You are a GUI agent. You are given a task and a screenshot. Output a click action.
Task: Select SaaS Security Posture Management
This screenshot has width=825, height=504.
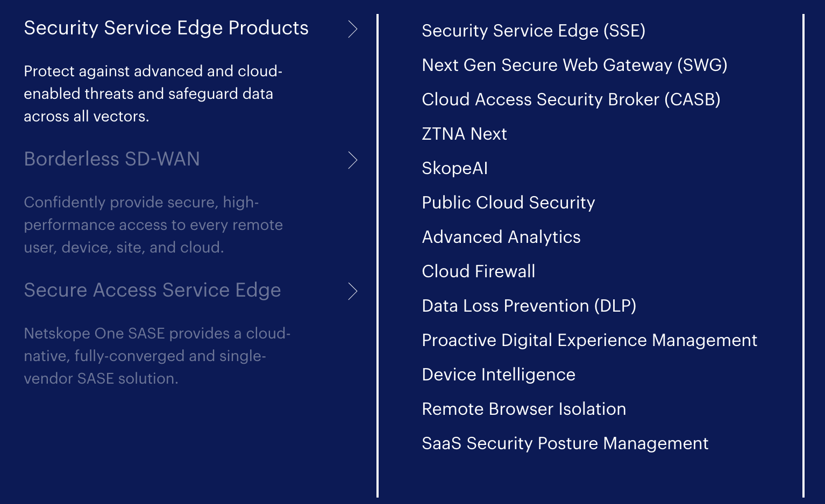click(x=565, y=443)
